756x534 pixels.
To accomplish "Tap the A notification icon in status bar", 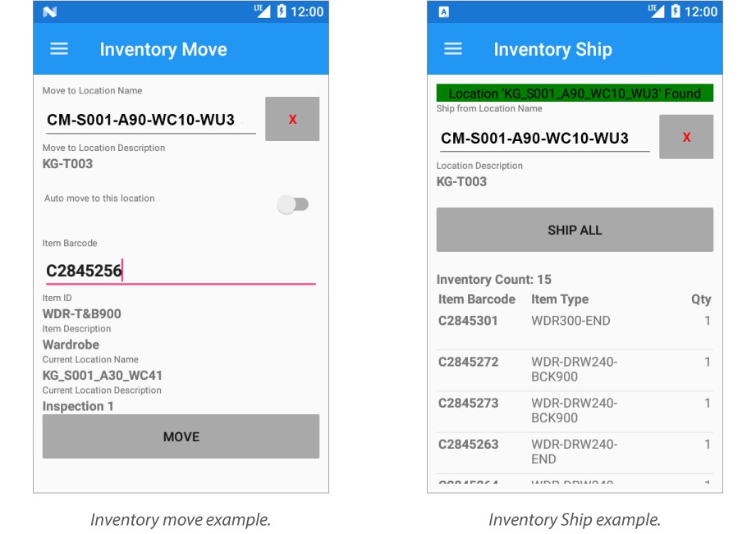I will coord(444,11).
